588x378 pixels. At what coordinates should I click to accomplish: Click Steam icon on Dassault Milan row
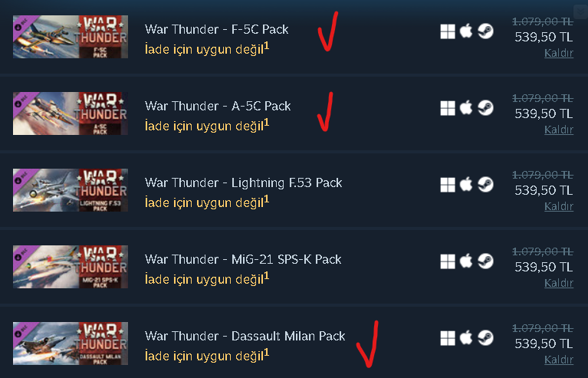click(485, 338)
